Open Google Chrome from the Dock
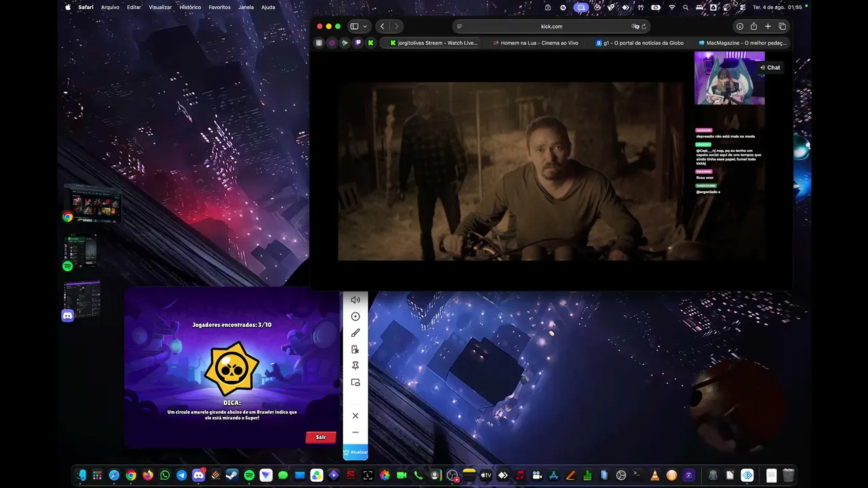 (131, 475)
